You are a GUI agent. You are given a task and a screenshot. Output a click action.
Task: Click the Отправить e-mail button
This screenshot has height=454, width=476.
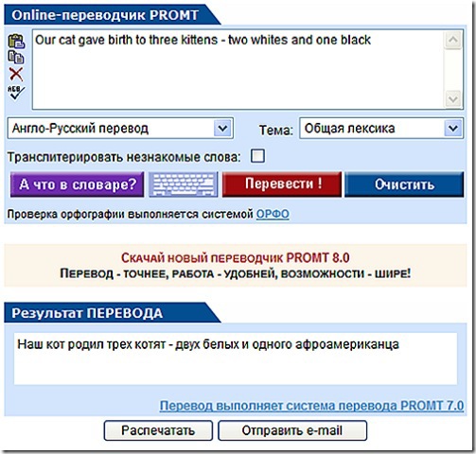click(292, 430)
